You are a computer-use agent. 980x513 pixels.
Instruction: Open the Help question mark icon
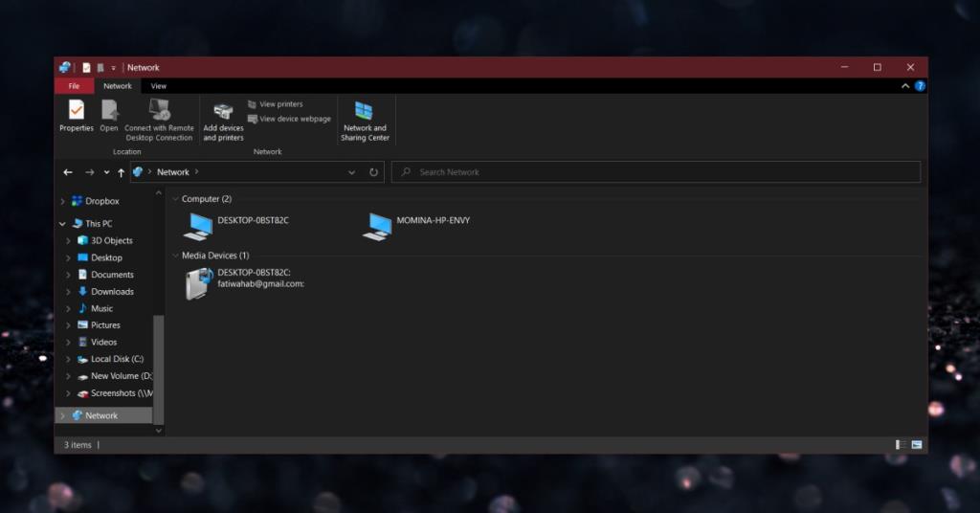point(920,86)
